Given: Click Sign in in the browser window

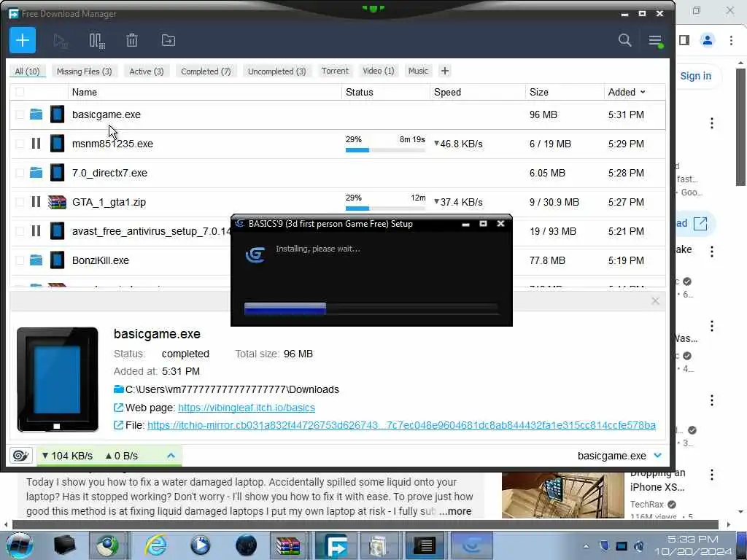Looking at the screenshot, I should 695,76.
